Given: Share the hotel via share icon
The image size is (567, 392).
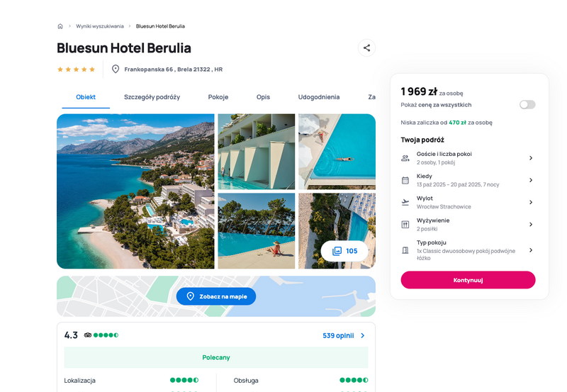Looking at the screenshot, I should 366,47.
